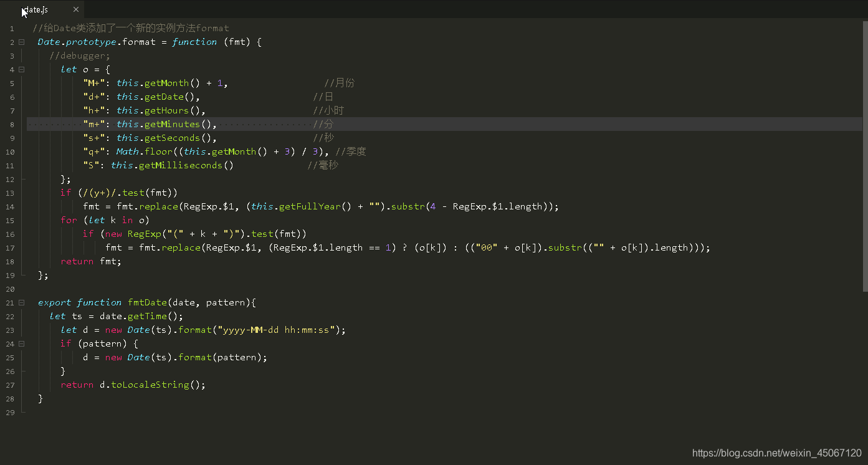The width and height of the screenshot is (868, 465).
Task: Click line number 17 in gutter
Action: coord(10,248)
